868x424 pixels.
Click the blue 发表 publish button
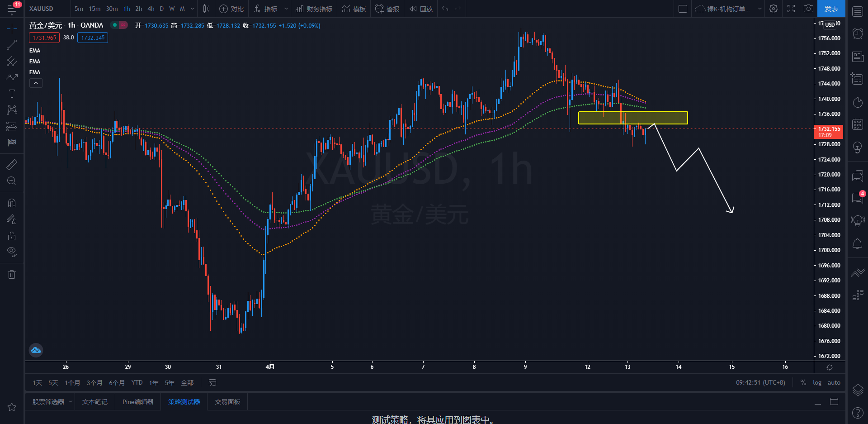point(831,9)
